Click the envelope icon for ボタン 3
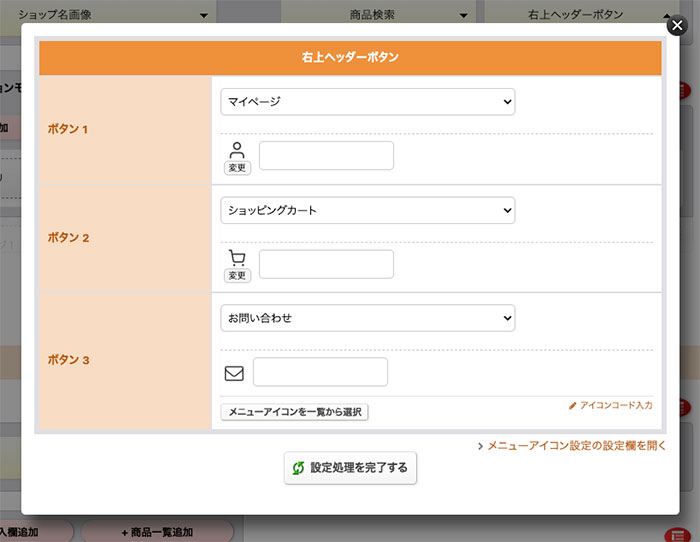Screen dimensions: 700x542 pyautogui.click(x=234, y=373)
